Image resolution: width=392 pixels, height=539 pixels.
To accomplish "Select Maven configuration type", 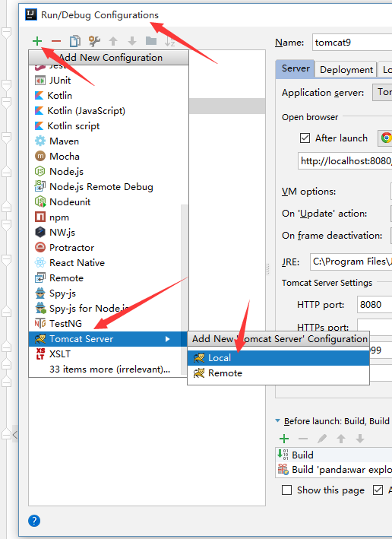I will point(108,141).
